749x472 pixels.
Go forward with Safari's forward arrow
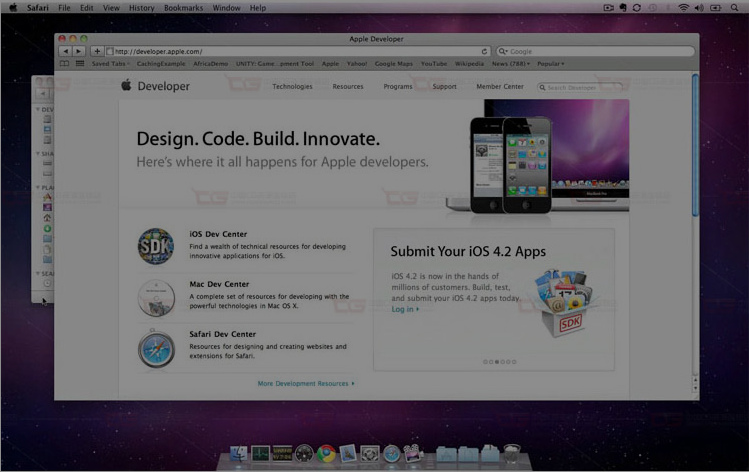(x=79, y=51)
